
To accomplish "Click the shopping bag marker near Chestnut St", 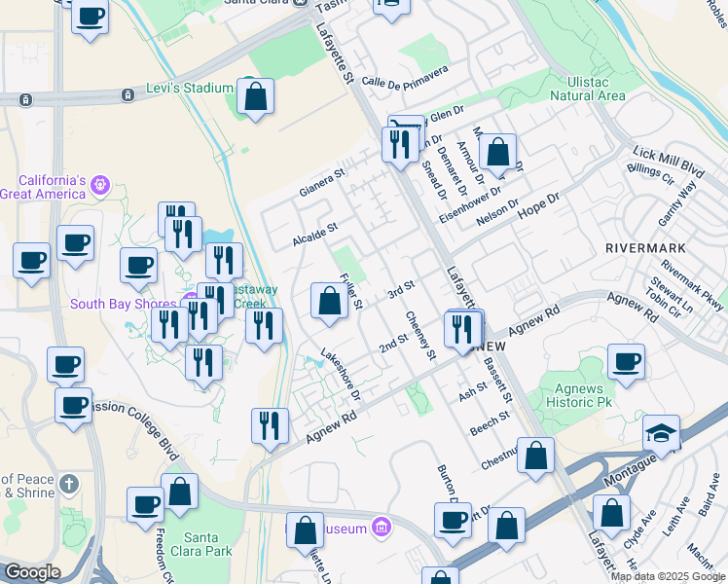I will click(x=536, y=456).
